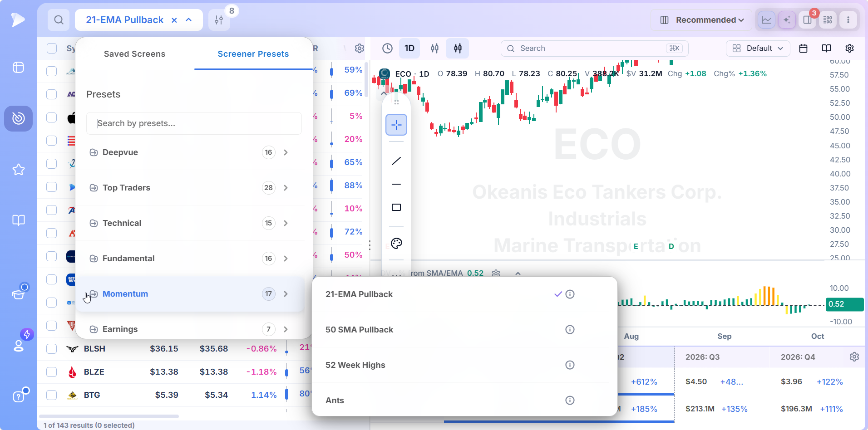Click the Search by presets field
The width and height of the screenshot is (868, 430).
[194, 123]
